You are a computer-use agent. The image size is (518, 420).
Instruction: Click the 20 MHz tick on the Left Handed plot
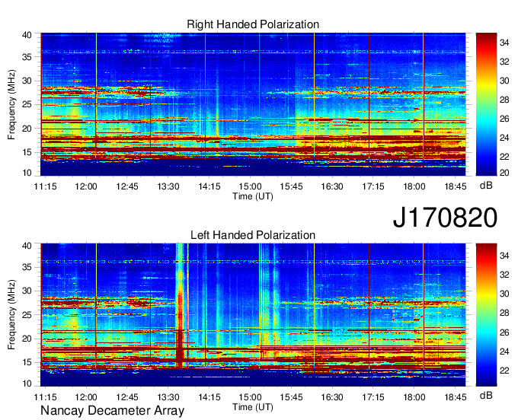tap(27, 339)
